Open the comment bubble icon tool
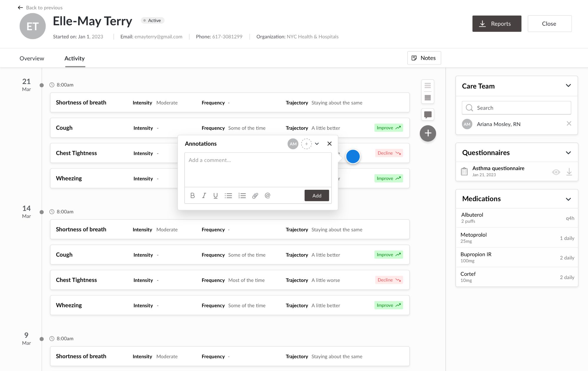The image size is (588, 371). [x=428, y=115]
